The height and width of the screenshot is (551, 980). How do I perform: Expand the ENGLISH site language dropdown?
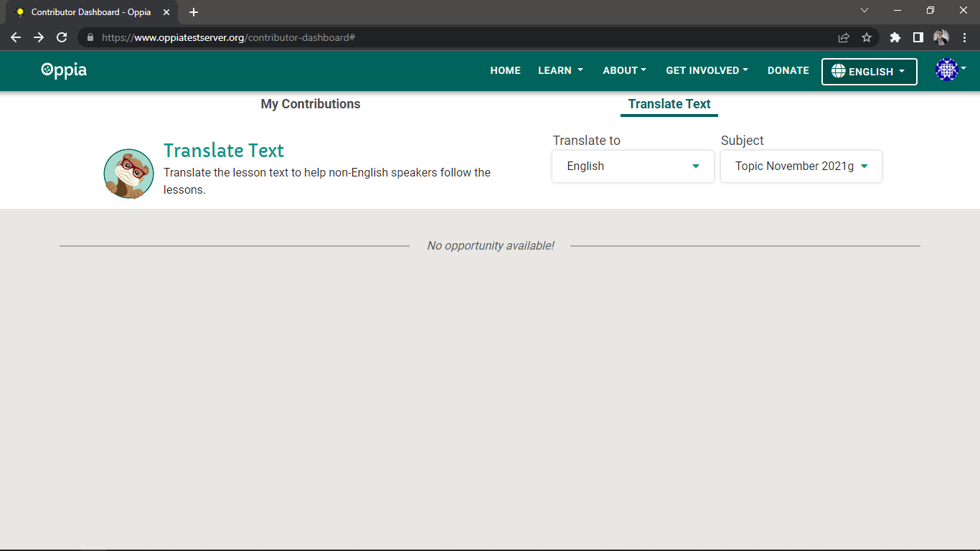click(869, 71)
